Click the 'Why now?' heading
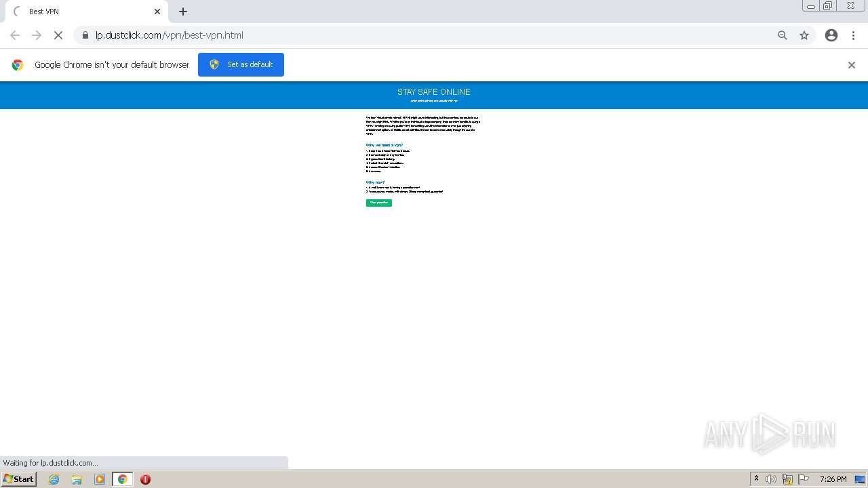 click(x=375, y=182)
